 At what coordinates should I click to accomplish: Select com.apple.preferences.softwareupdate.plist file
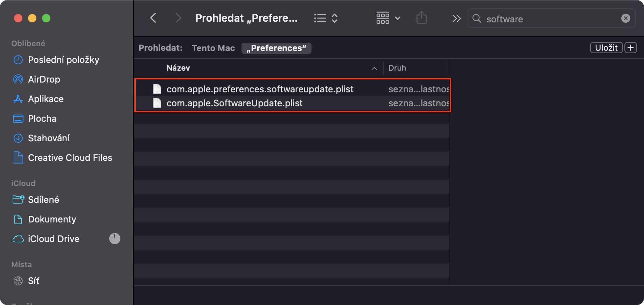[x=260, y=89]
